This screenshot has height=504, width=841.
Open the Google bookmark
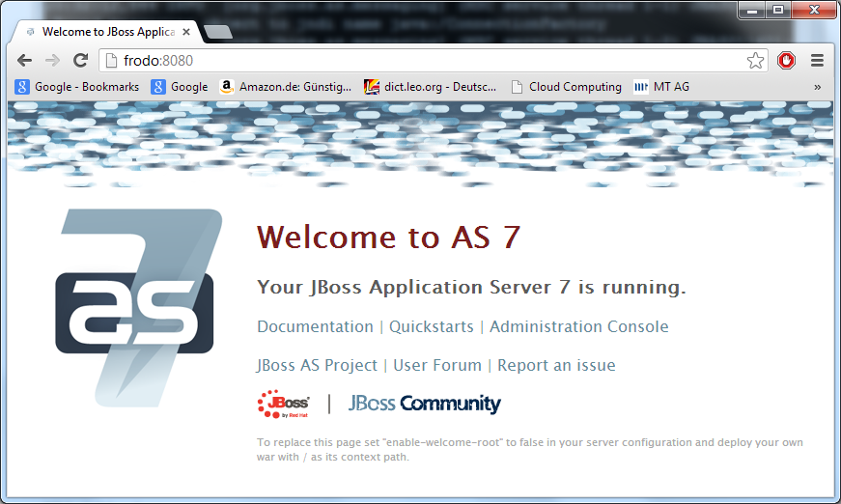tap(180, 87)
